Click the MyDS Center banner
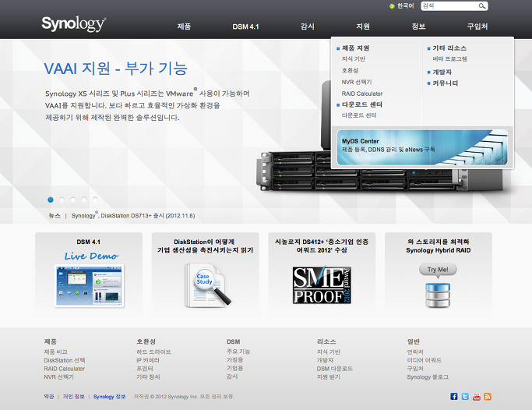Screen dimensions: 532x410 pyautogui.click(x=422, y=147)
